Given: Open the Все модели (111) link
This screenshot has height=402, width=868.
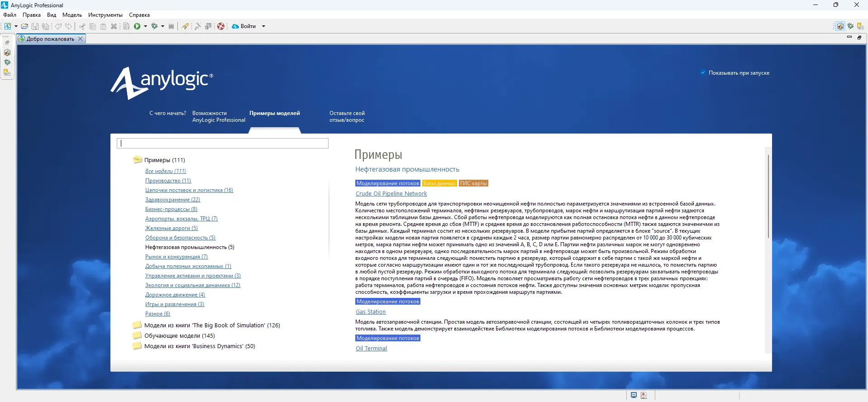Looking at the screenshot, I should [166, 171].
